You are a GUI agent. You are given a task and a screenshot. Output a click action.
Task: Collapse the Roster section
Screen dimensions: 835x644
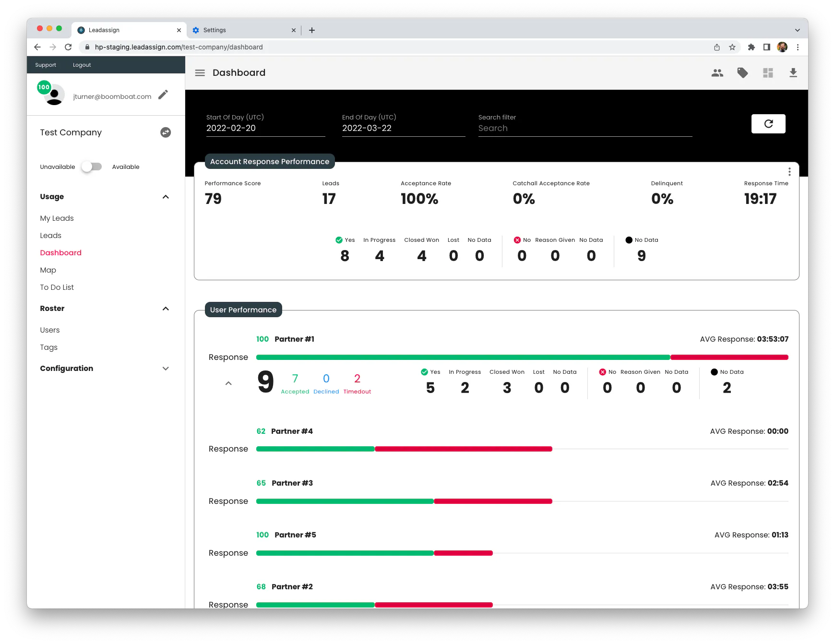[166, 309]
